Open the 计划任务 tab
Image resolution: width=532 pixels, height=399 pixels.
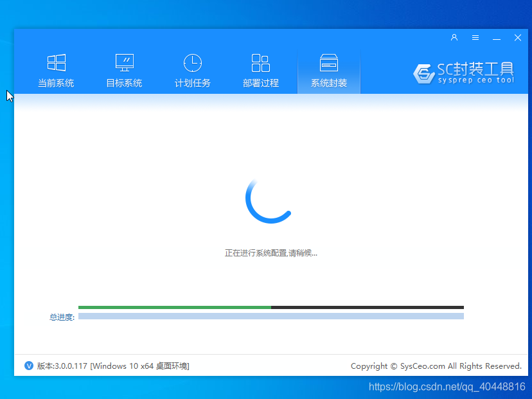192,71
